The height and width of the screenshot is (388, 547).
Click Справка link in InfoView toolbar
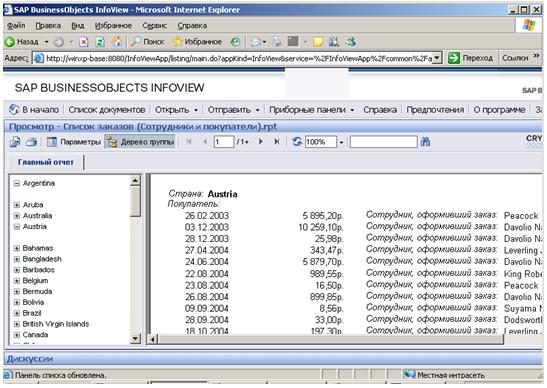[380, 110]
